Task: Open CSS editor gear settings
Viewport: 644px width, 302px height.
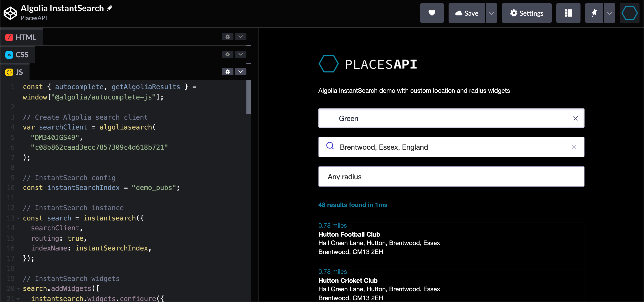Action: coord(227,54)
